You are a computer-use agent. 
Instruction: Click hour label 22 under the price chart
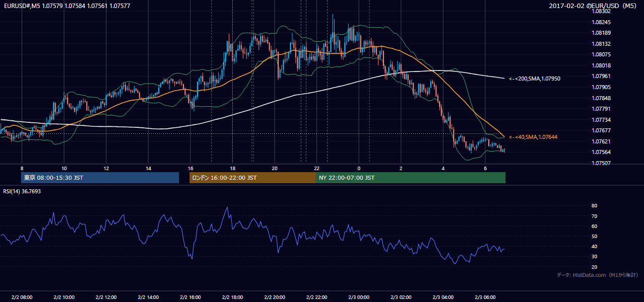[x=316, y=168]
